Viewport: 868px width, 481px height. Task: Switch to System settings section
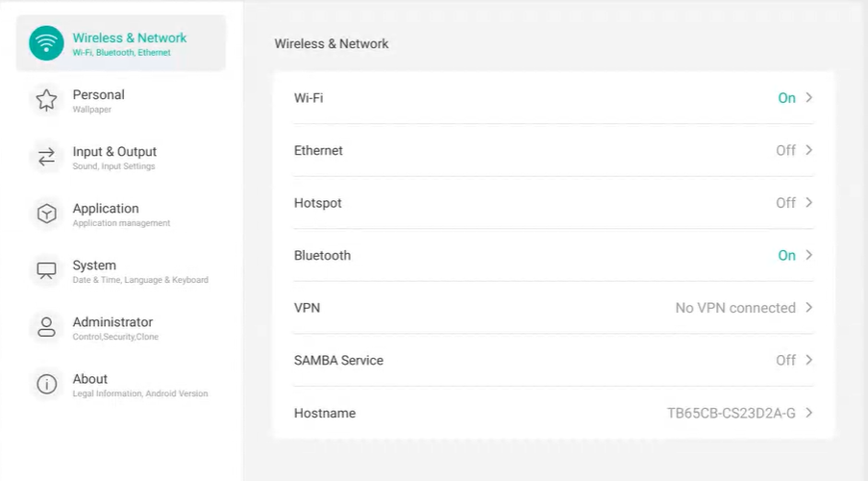(94, 266)
